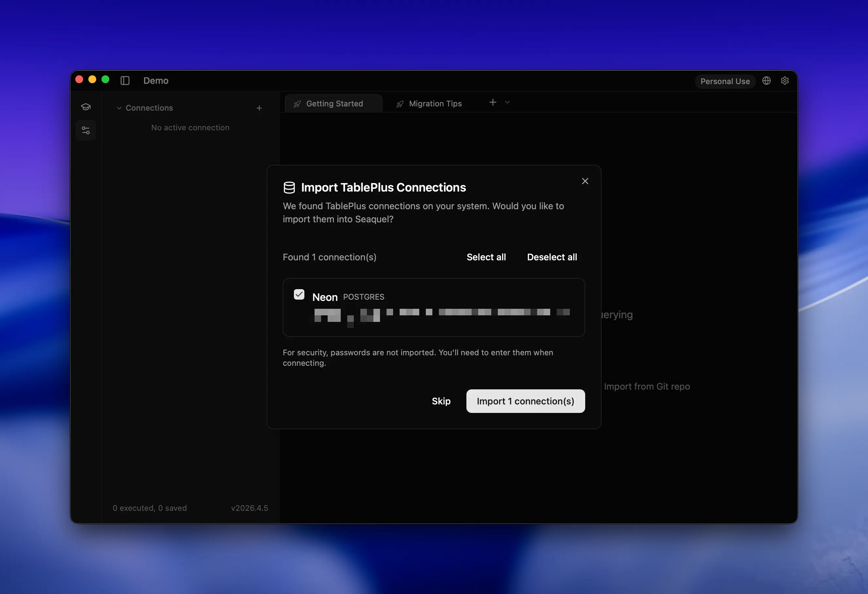This screenshot has width=868, height=594.
Task: Close the import dialog with X
Action: (585, 181)
